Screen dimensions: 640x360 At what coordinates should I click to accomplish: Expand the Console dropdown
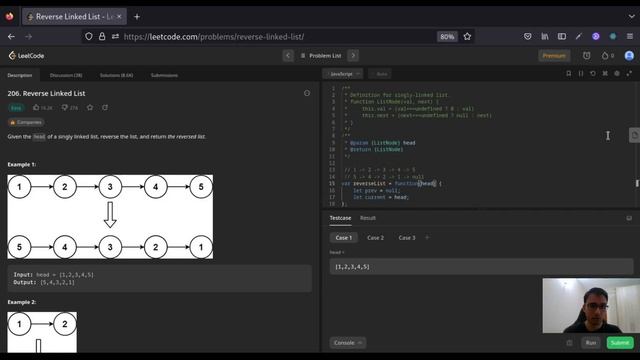pos(348,343)
